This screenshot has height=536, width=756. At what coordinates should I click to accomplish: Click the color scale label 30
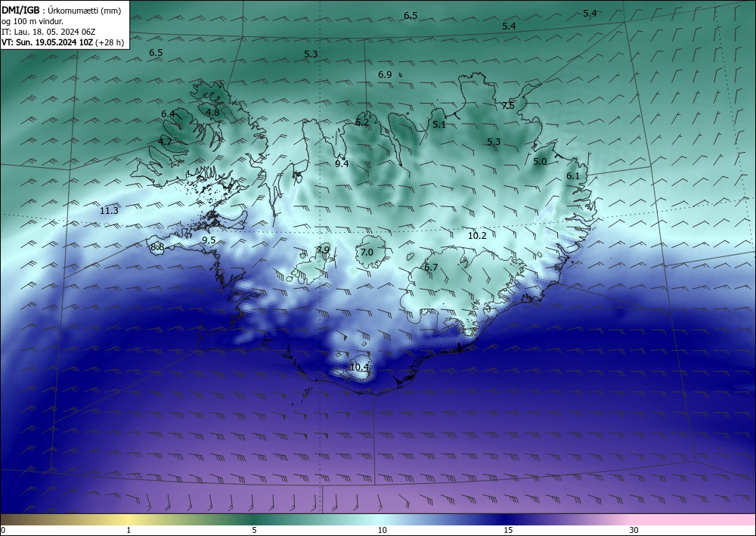pyautogui.click(x=634, y=530)
